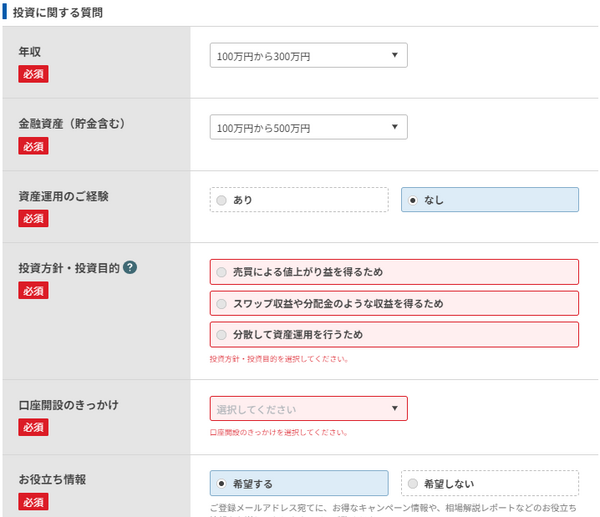Click the 投資に関する質問 section heading

coord(58,12)
